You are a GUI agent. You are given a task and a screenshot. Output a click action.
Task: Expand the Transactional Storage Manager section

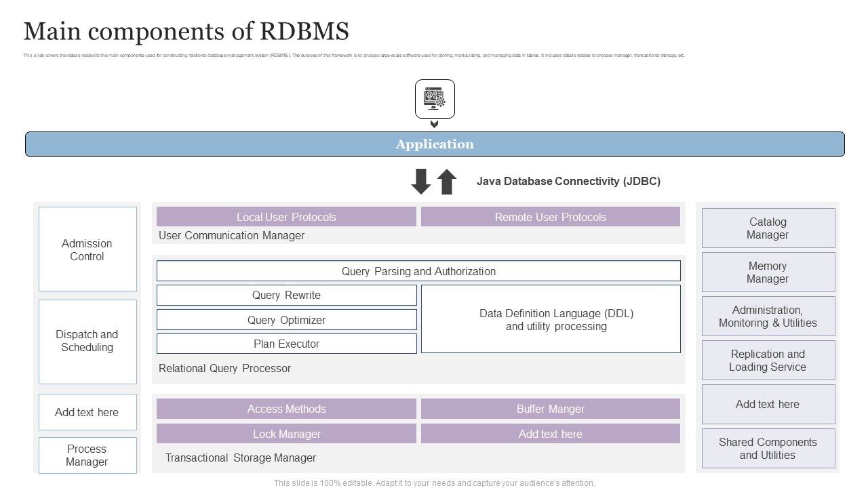[240, 457]
